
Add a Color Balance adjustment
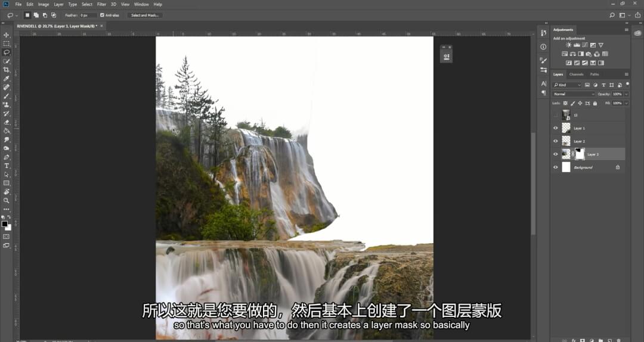572,54
